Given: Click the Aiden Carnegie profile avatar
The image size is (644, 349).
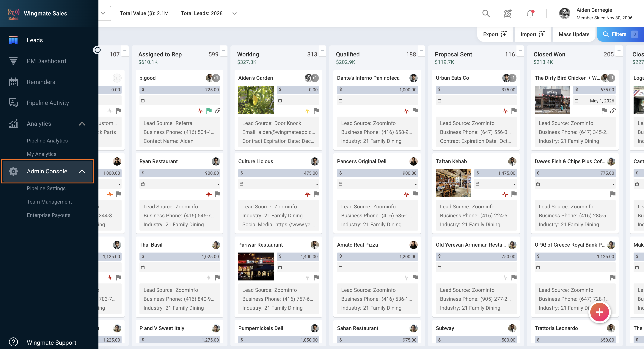Looking at the screenshot, I should click(x=565, y=13).
